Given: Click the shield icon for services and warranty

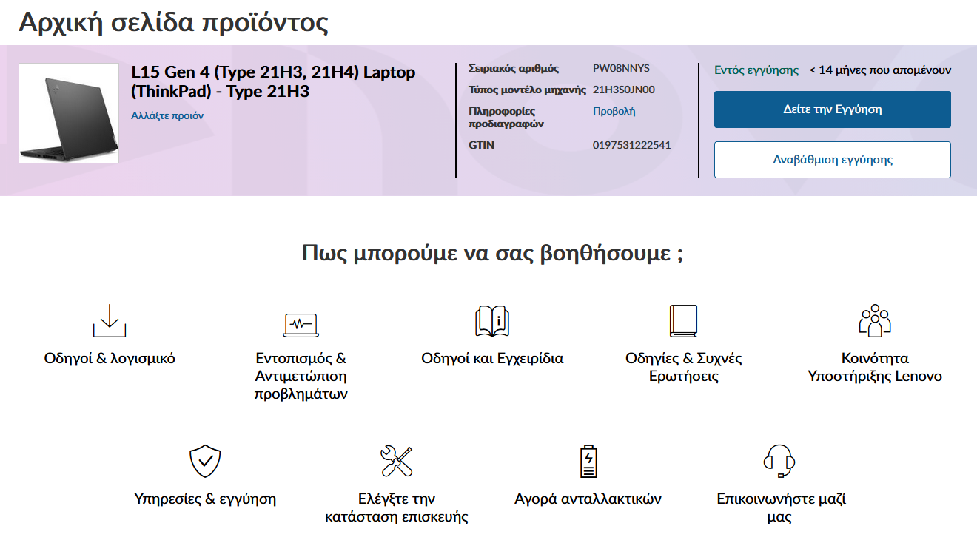Looking at the screenshot, I should [207, 461].
